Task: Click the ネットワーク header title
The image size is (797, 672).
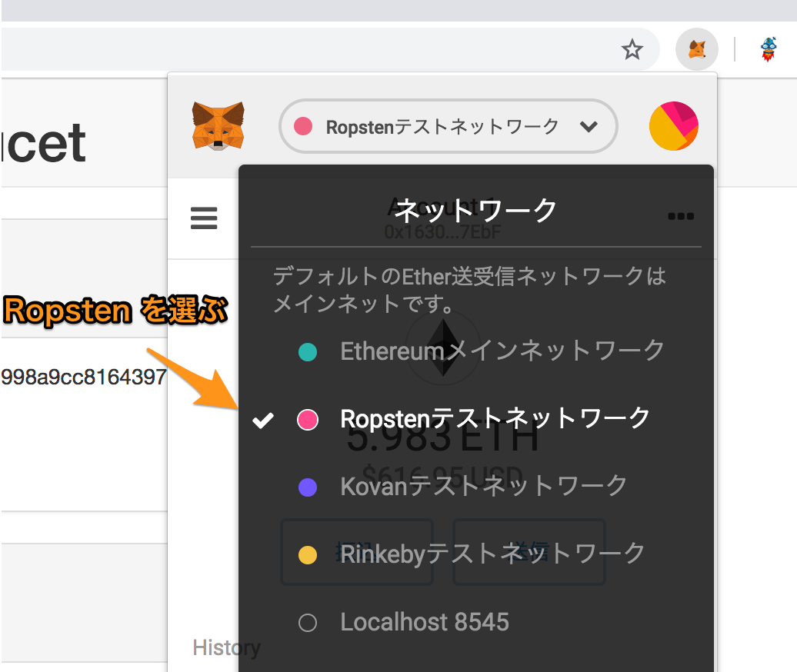Action: point(475,210)
